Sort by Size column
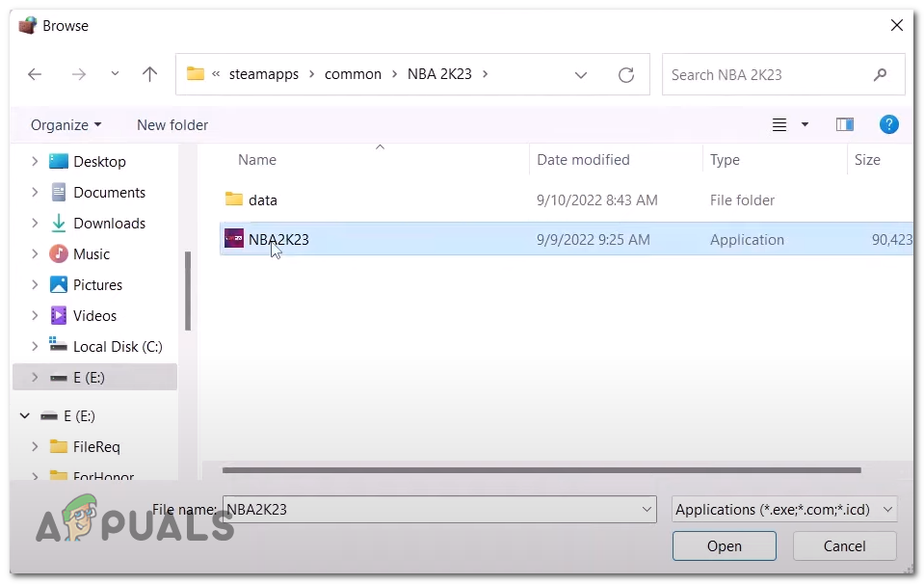Image resolution: width=924 pixels, height=584 pixels. [867, 160]
